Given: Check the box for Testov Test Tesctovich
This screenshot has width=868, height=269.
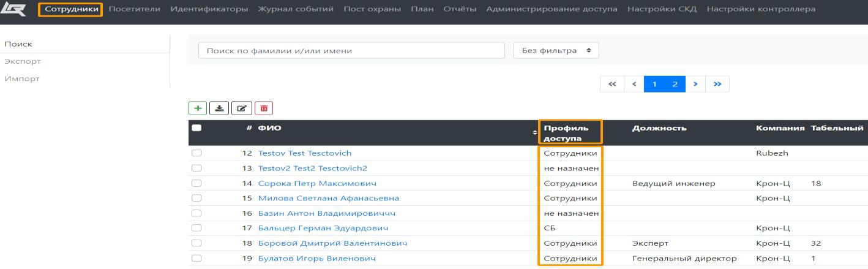Looking at the screenshot, I should 196,153.
